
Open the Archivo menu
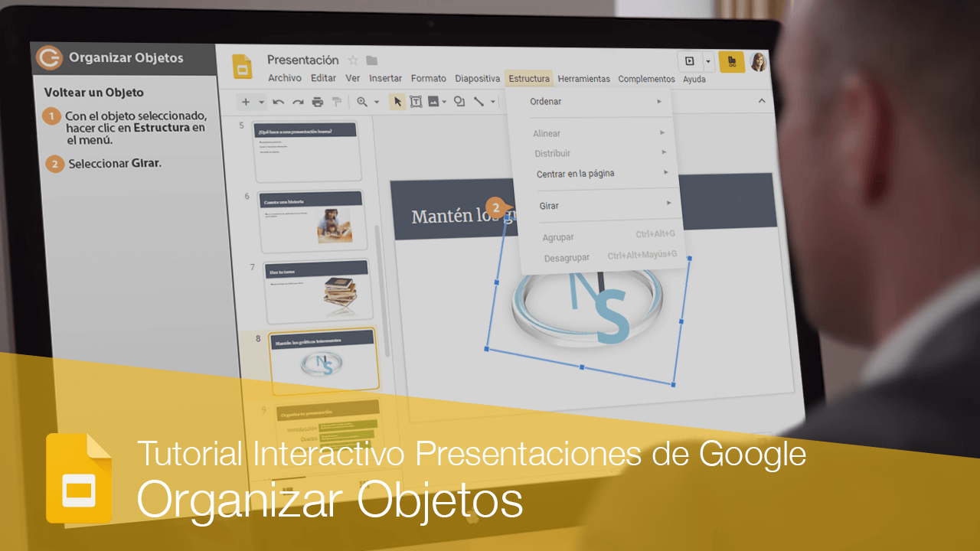click(285, 78)
